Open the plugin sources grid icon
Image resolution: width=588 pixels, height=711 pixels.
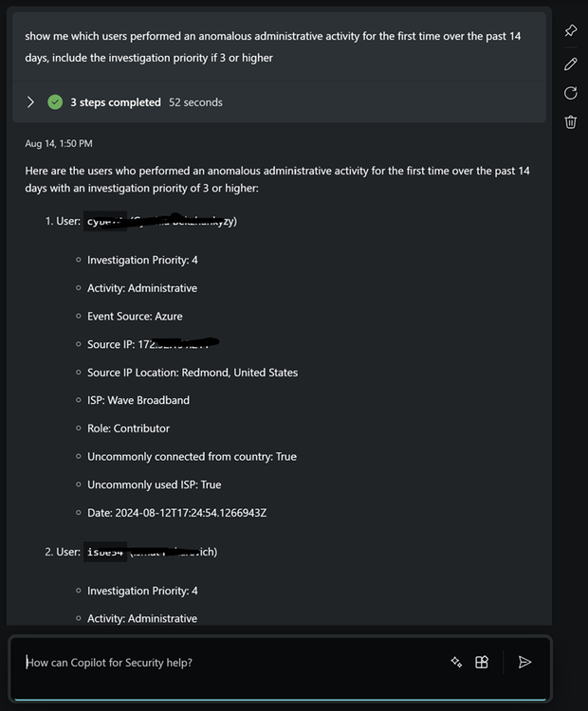tap(482, 663)
